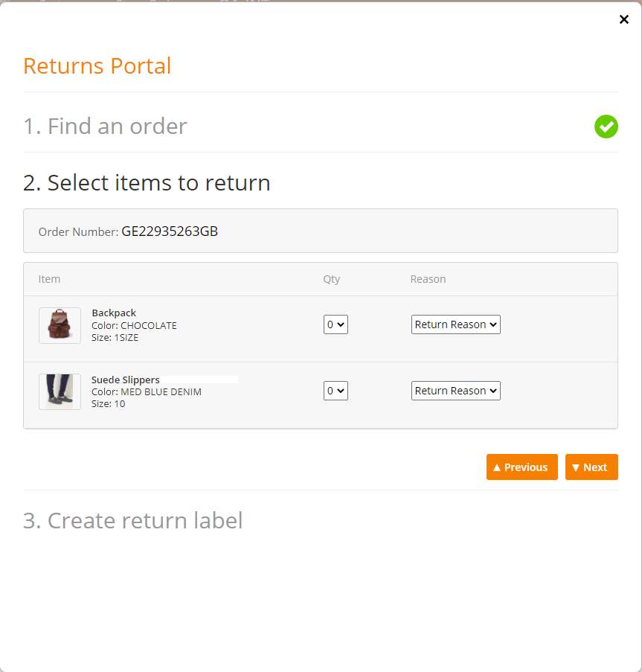Expand the Backpack quantity dropdown
The image size is (642, 672).
[x=336, y=324]
